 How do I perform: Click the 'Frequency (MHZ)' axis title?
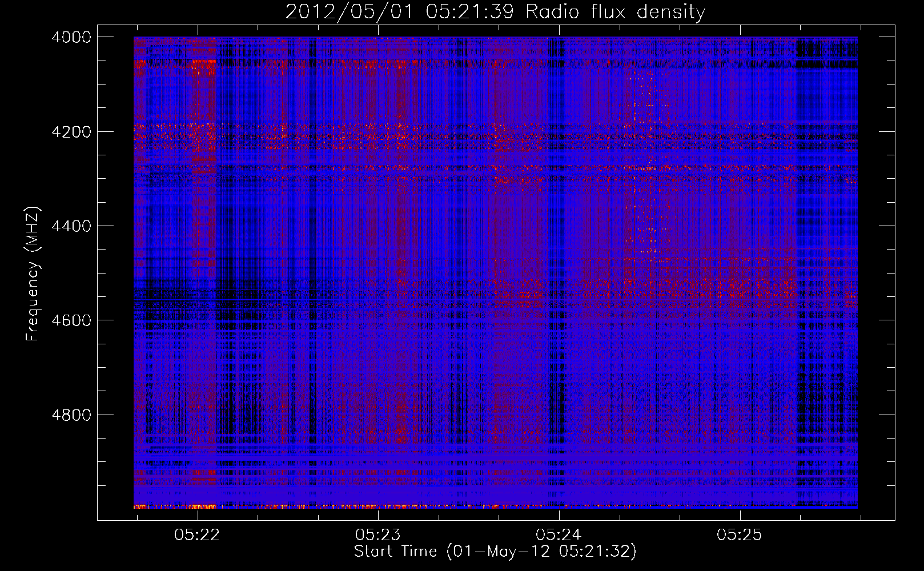coord(33,274)
